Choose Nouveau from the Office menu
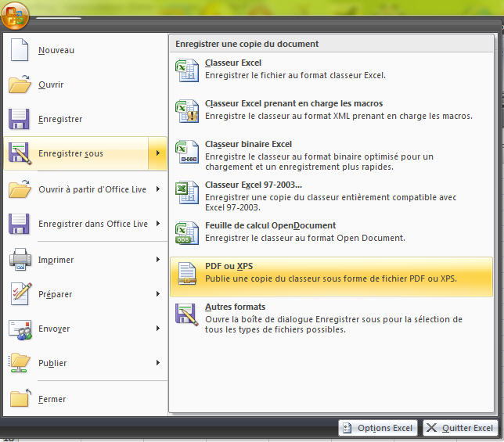 pyautogui.click(x=85, y=50)
